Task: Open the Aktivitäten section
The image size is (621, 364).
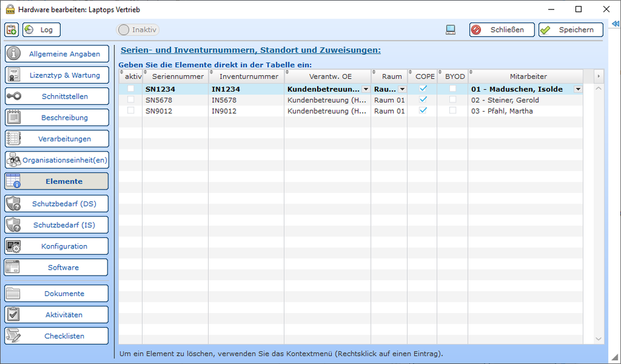Action: [x=57, y=314]
